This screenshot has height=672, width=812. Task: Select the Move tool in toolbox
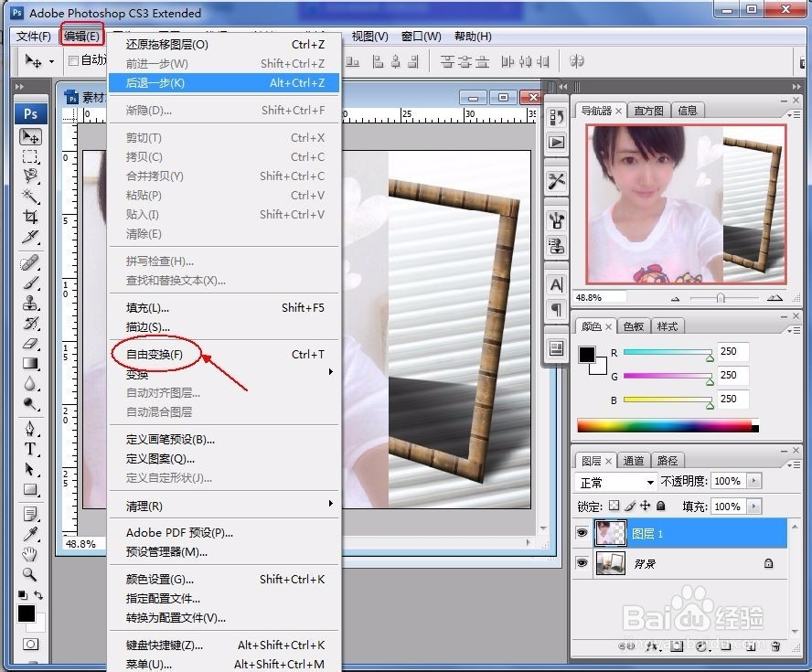30,136
